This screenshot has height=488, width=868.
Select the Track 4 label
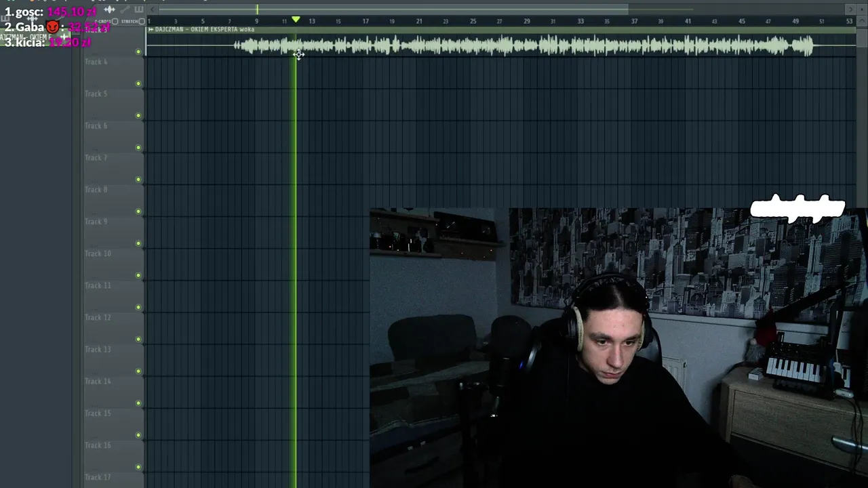pos(96,62)
